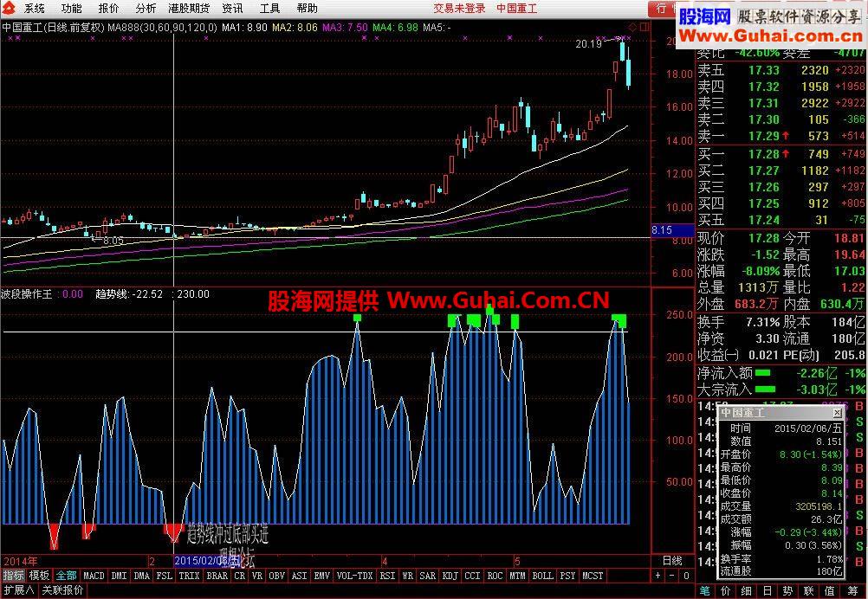Select the 势 tab in right panel

[789, 591]
